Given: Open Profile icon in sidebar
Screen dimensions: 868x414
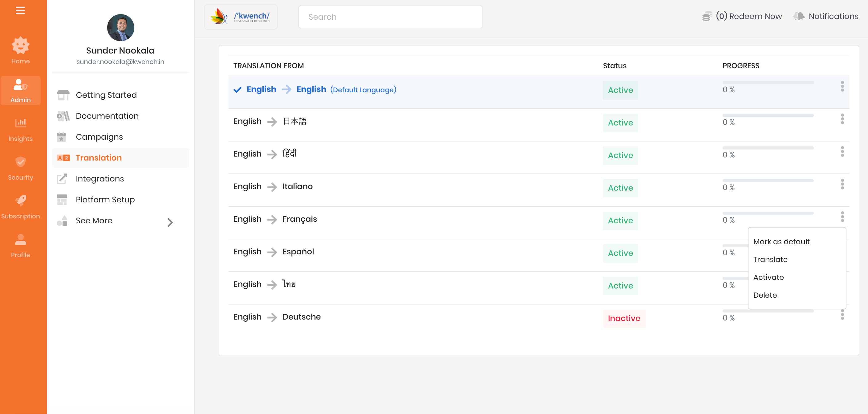Looking at the screenshot, I should (x=20, y=240).
